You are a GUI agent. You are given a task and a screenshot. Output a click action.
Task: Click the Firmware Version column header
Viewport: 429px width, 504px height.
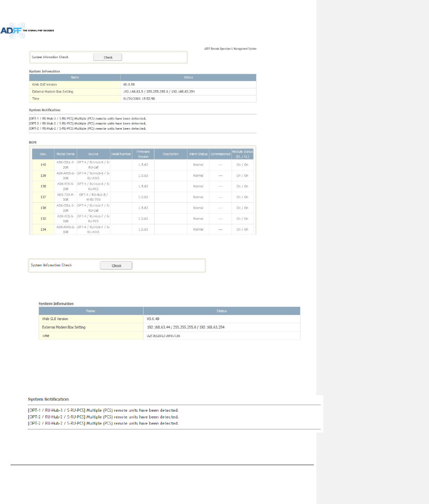click(x=143, y=154)
